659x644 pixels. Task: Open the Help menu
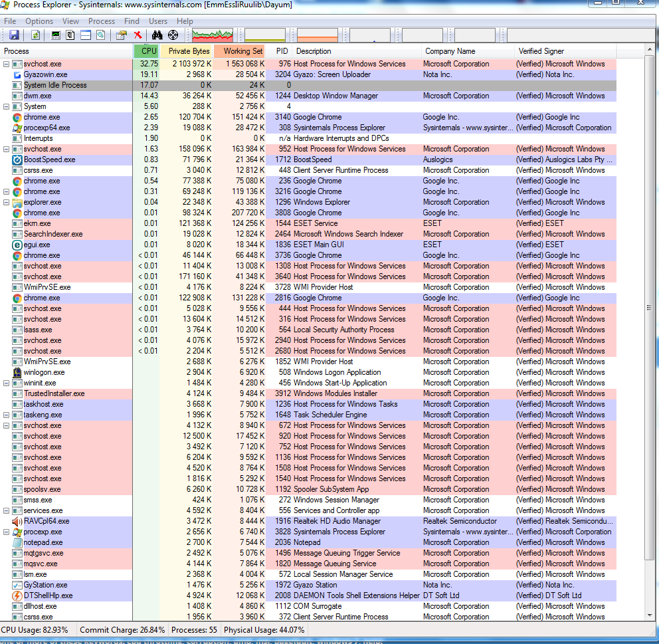pos(185,21)
